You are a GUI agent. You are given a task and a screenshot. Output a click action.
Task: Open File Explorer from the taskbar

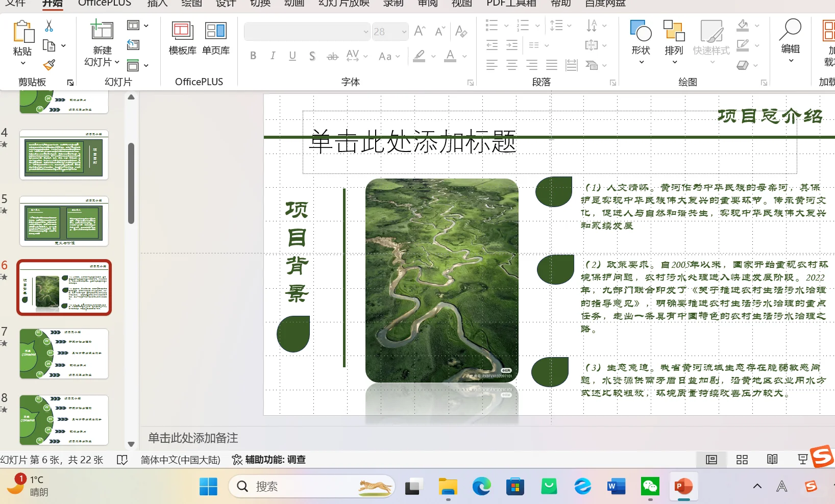point(448,487)
